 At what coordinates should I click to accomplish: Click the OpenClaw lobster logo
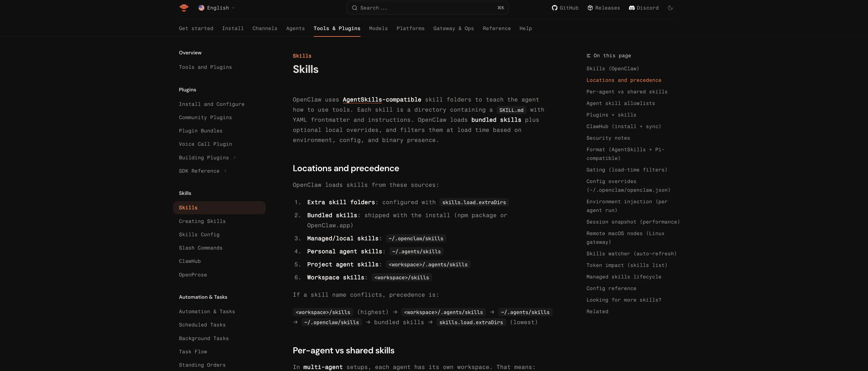(x=184, y=8)
